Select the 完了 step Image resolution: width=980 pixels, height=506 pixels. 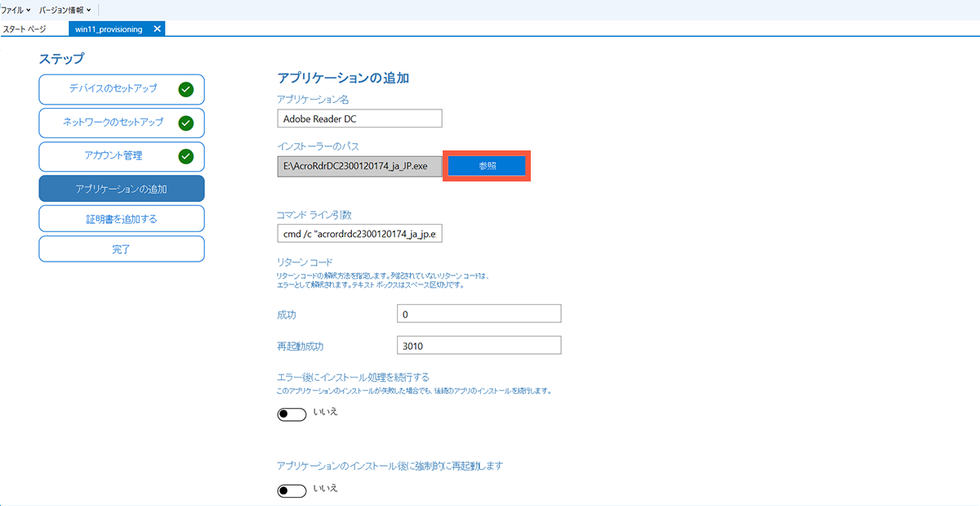pos(121,249)
